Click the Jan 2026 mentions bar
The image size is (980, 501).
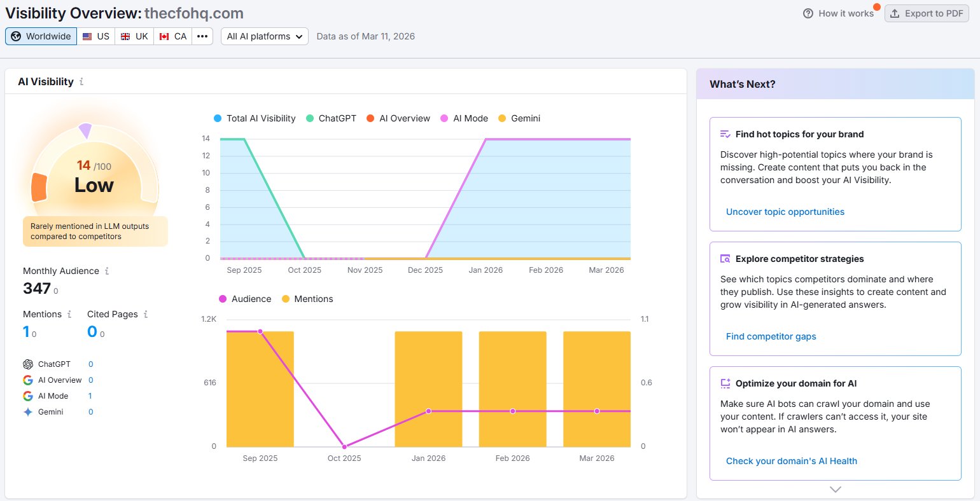428,389
